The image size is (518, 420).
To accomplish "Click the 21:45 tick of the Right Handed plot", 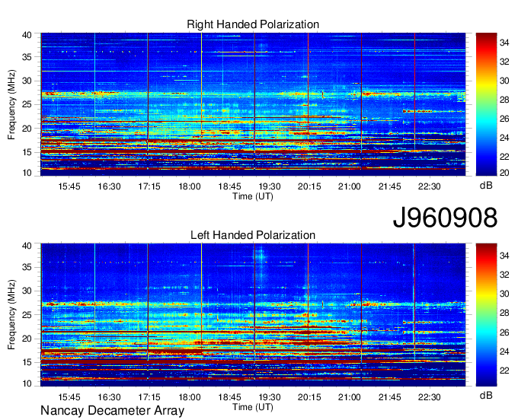I will click(389, 186).
